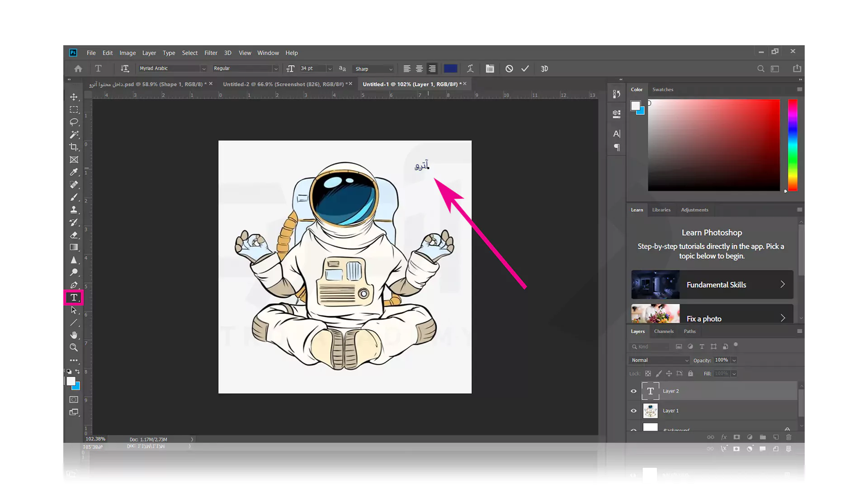Click the 3D text update icon
This screenshot has height=488, width=868.
[x=544, y=69]
